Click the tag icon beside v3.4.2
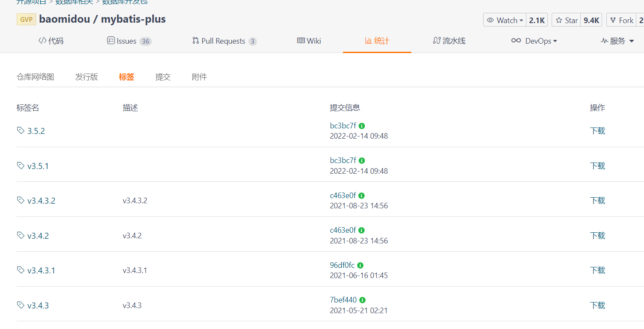 click(x=21, y=235)
